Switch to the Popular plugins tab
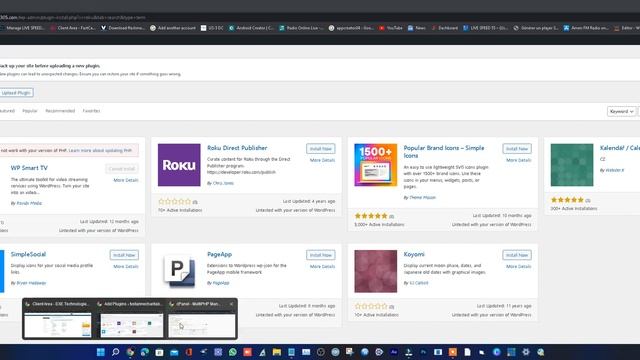This screenshot has width=640, height=360. coord(30,111)
